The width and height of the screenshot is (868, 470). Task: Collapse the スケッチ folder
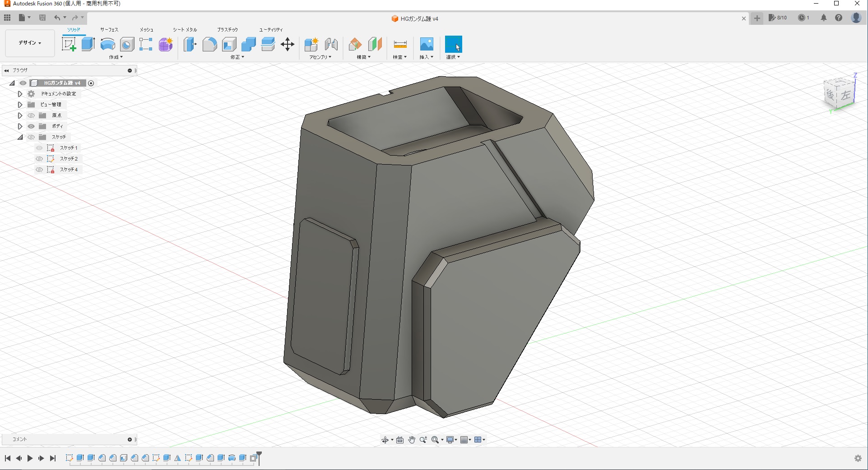coord(20,137)
